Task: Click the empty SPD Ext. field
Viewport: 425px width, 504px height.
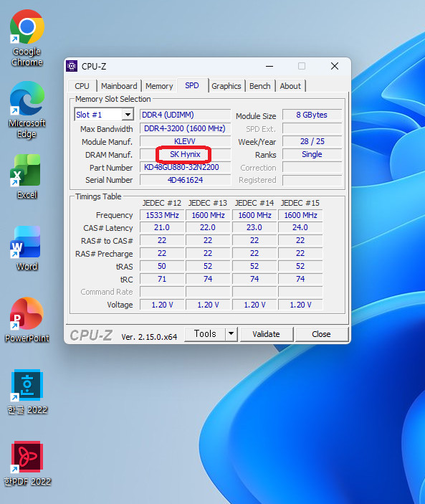Action: [x=312, y=128]
